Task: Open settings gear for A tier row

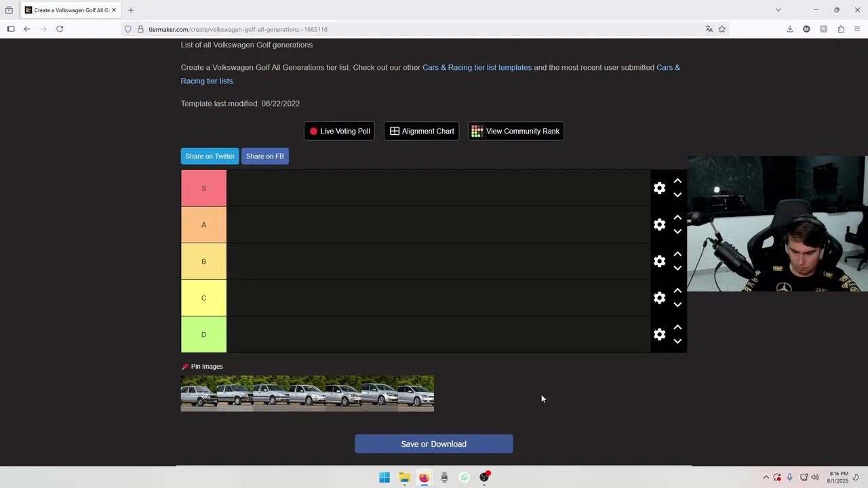Action: tap(659, 224)
